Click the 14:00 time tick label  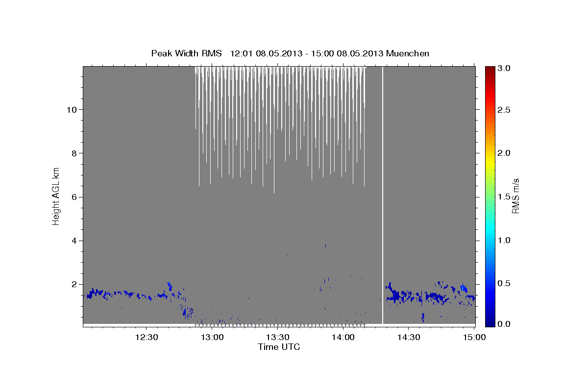click(x=343, y=337)
